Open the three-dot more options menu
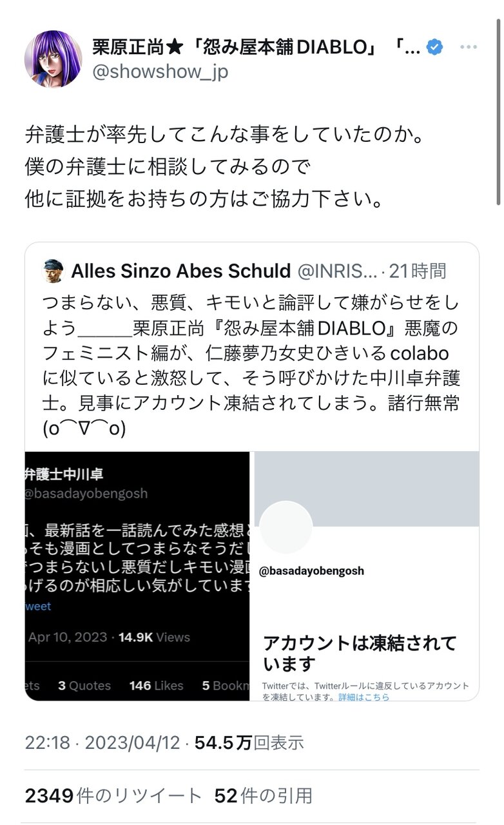This screenshot has width=504, height=825. (469, 47)
